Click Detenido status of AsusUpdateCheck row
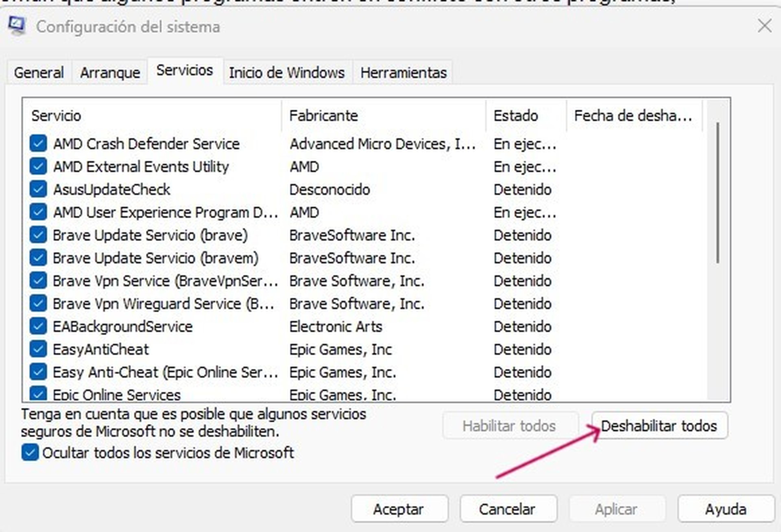The image size is (781, 532). click(522, 190)
